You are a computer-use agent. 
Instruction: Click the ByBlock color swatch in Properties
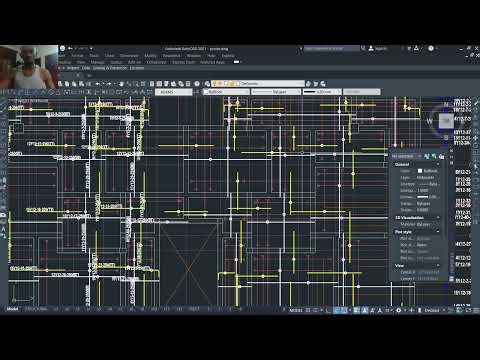(420, 171)
